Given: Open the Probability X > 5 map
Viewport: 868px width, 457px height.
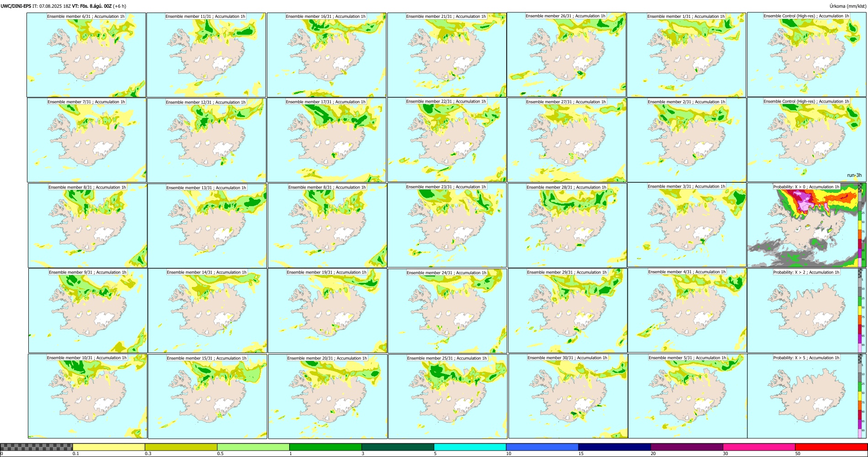Looking at the screenshot, I should coord(806,396).
